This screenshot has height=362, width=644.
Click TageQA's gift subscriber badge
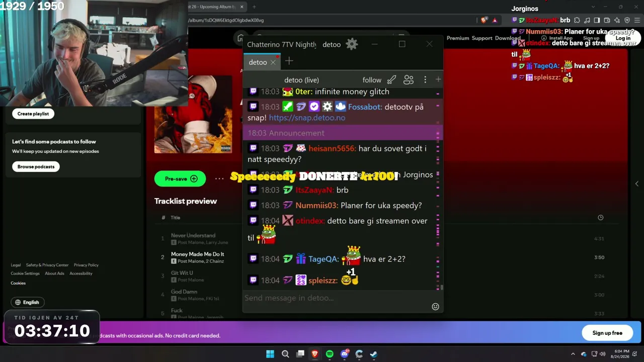tap(301, 259)
